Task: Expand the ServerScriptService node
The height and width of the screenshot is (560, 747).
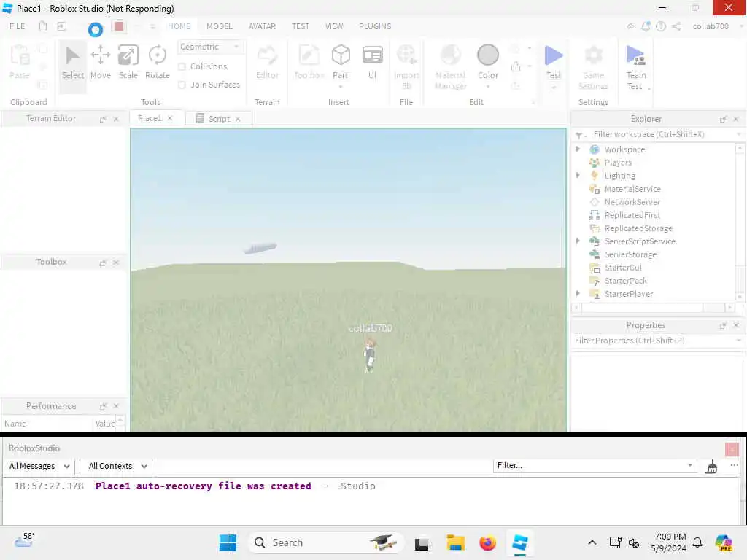Action: 578,241
